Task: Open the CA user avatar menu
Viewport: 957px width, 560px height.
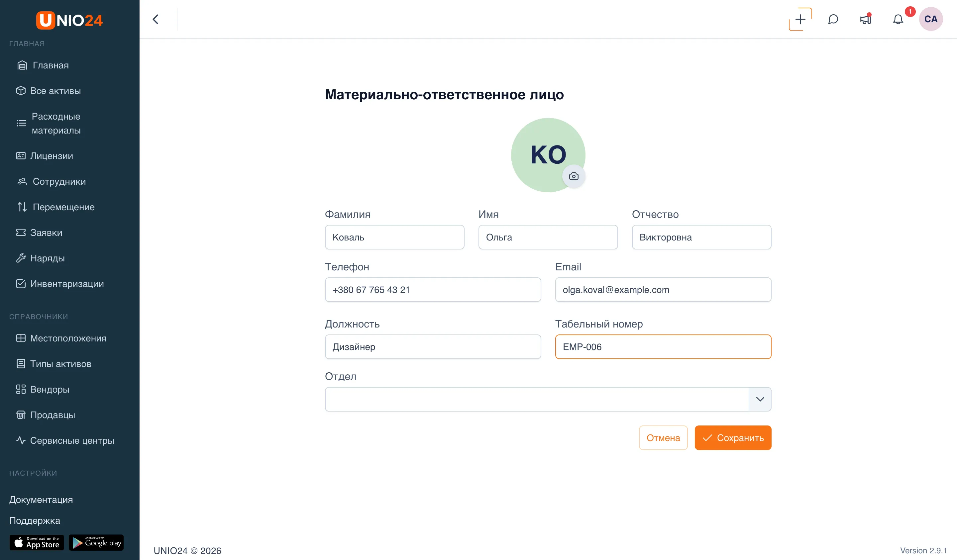Action: point(931,19)
